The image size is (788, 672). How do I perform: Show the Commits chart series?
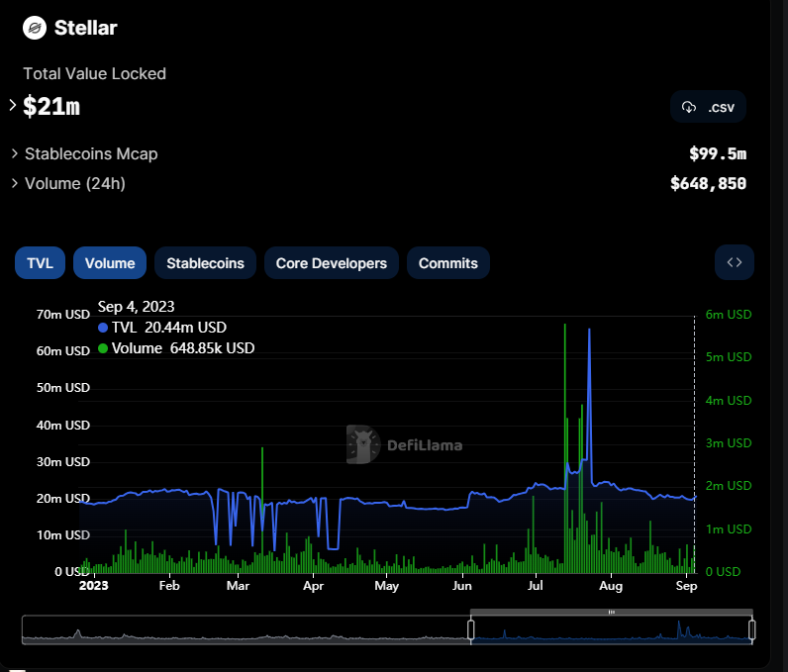(447, 263)
